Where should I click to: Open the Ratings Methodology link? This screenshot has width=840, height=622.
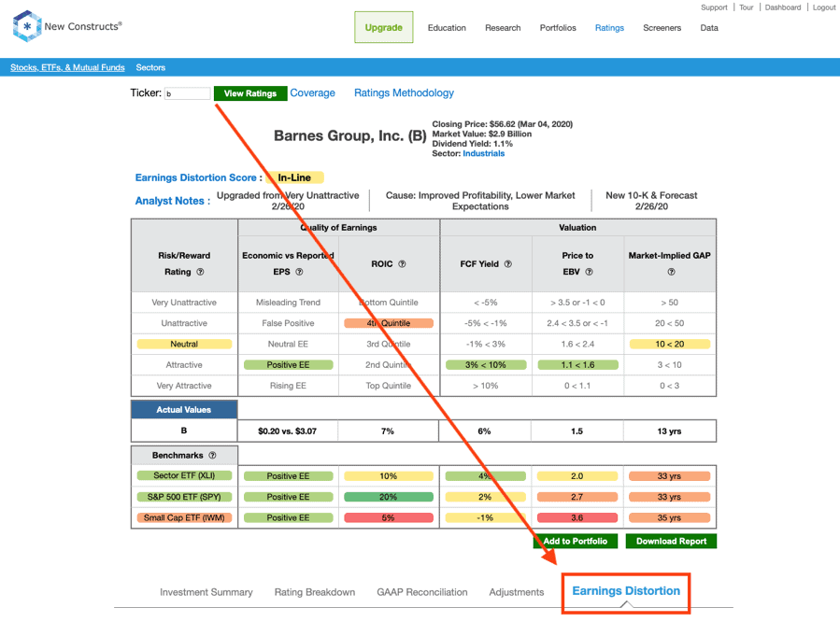[x=404, y=92]
